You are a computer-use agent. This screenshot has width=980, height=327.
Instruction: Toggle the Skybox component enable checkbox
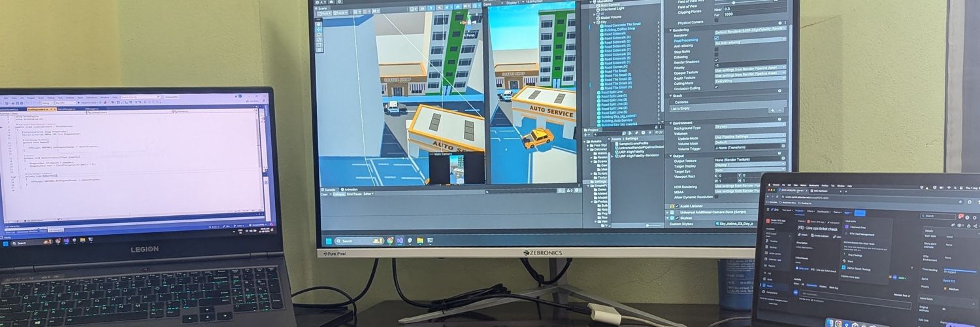point(677,218)
